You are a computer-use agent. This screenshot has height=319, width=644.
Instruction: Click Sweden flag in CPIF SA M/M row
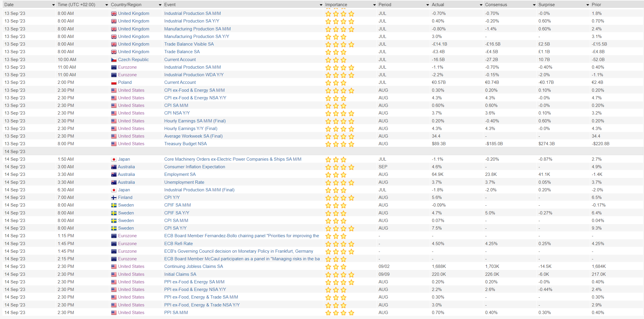coord(114,205)
